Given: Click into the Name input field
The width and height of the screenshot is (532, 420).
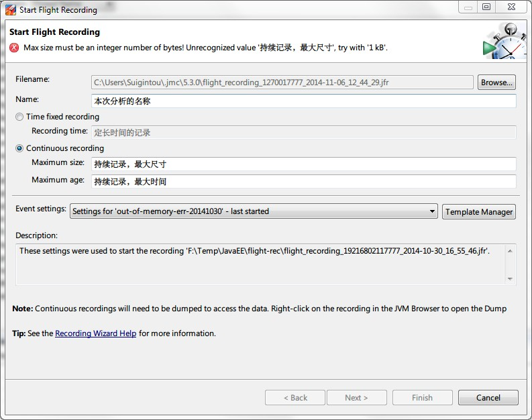Looking at the screenshot, I should pyautogui.click(x=304, y=101).
